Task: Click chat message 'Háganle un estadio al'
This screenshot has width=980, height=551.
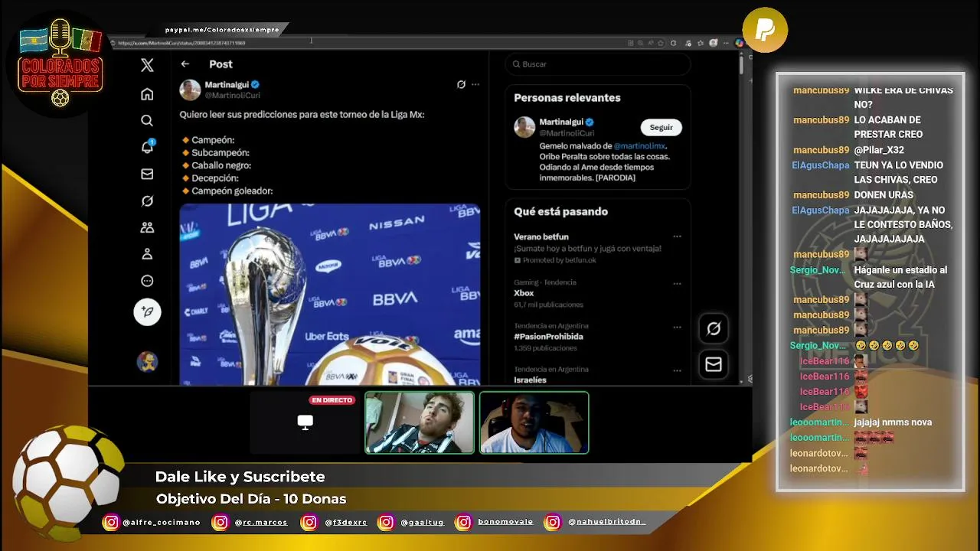Action: (900, 270)
